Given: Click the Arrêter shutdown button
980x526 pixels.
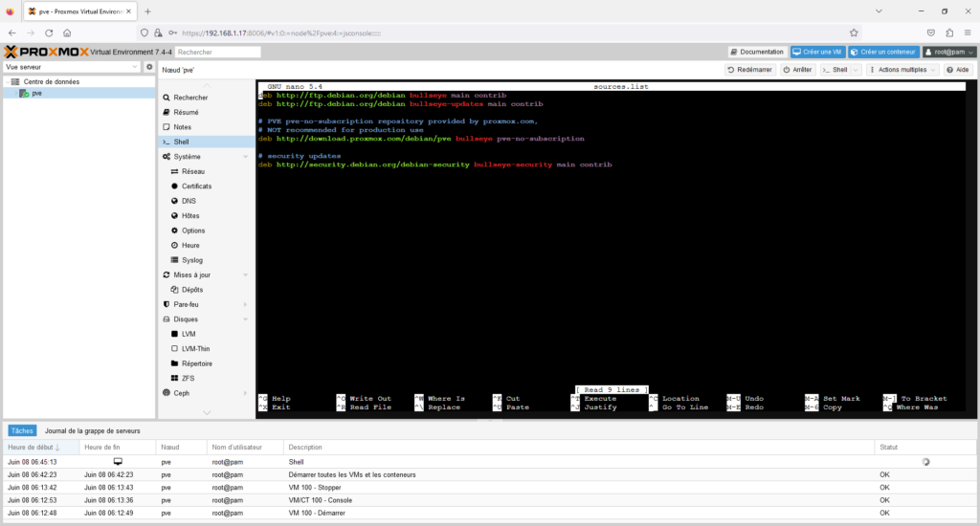Looking at the screenshot, I should (797, 70).
